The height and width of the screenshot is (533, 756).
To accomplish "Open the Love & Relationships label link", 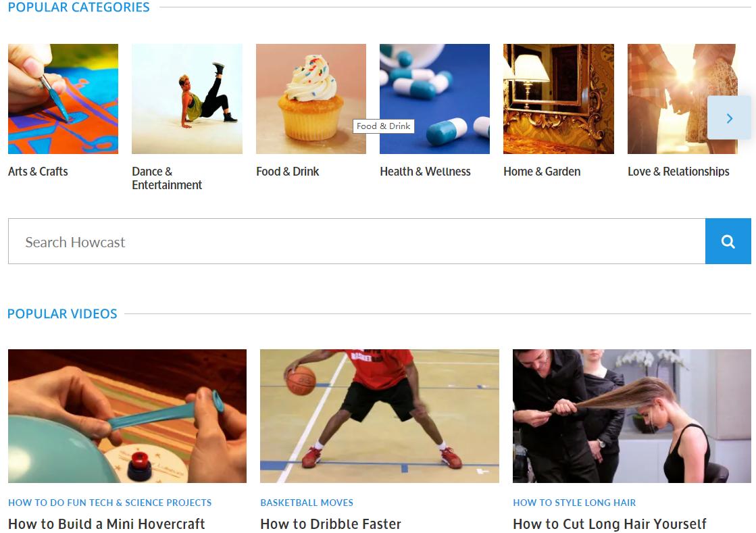I will (x=678, y=172).
